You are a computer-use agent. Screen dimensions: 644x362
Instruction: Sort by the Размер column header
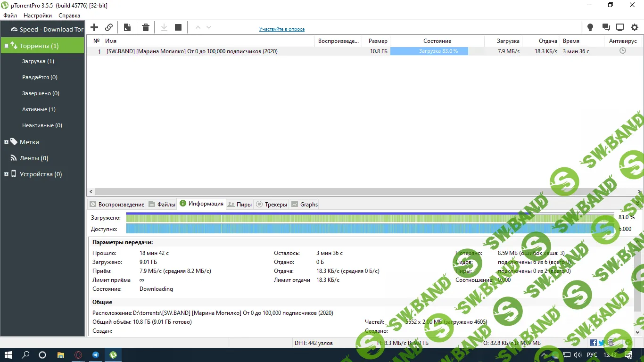coord(378,41)
